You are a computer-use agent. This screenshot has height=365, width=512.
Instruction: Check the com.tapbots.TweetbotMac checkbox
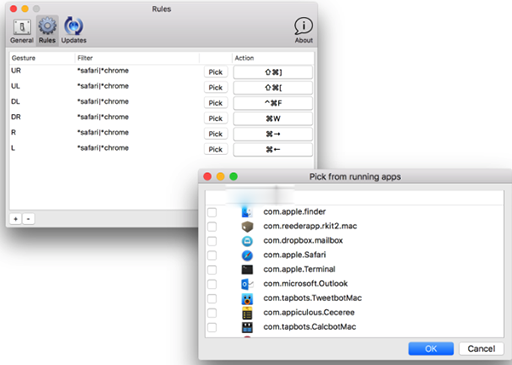[x=212, y=298]
